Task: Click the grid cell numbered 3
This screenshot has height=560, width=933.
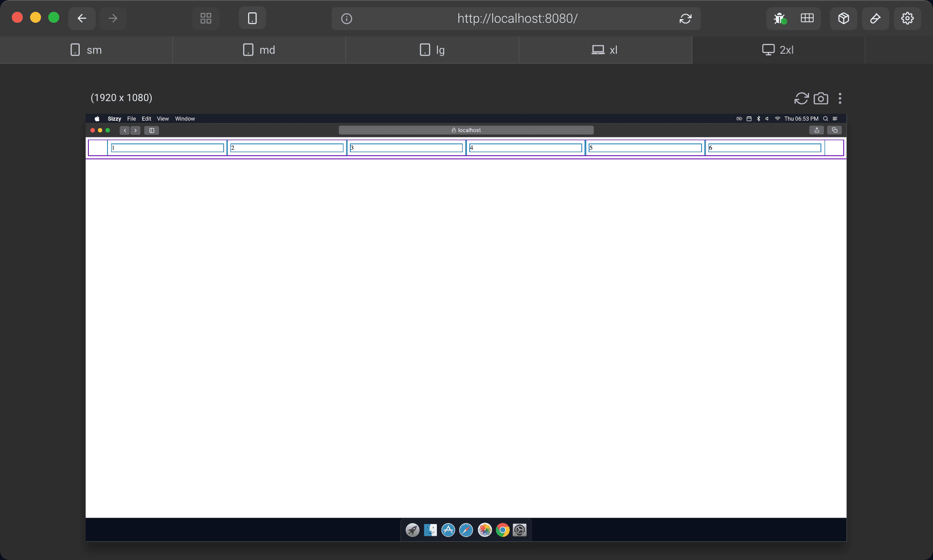Action: (406, 148)
